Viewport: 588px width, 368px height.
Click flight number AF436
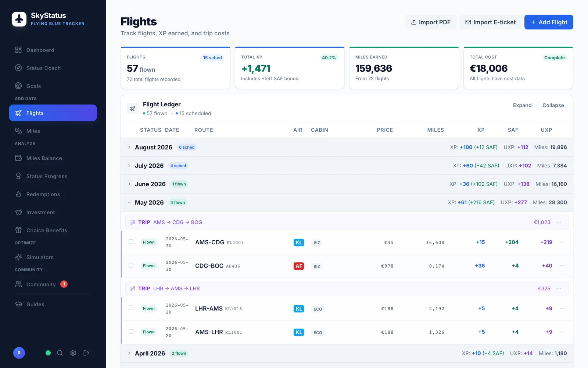click(233, 266)
